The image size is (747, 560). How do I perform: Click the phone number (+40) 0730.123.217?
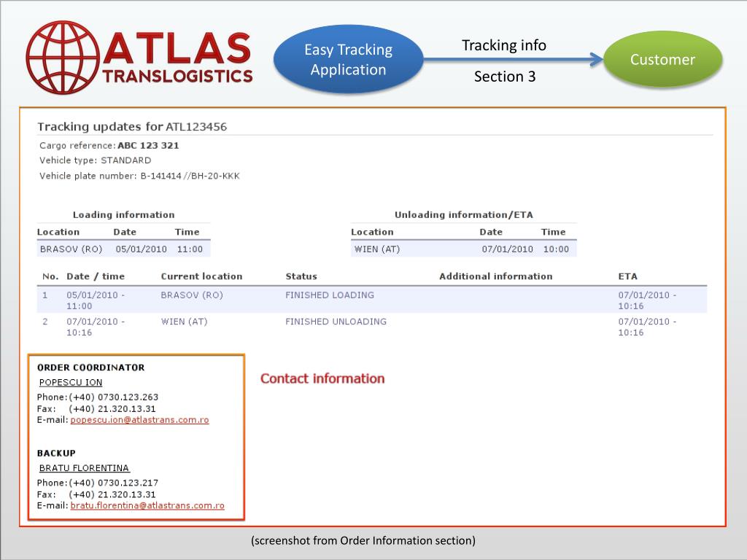(113, 483)
